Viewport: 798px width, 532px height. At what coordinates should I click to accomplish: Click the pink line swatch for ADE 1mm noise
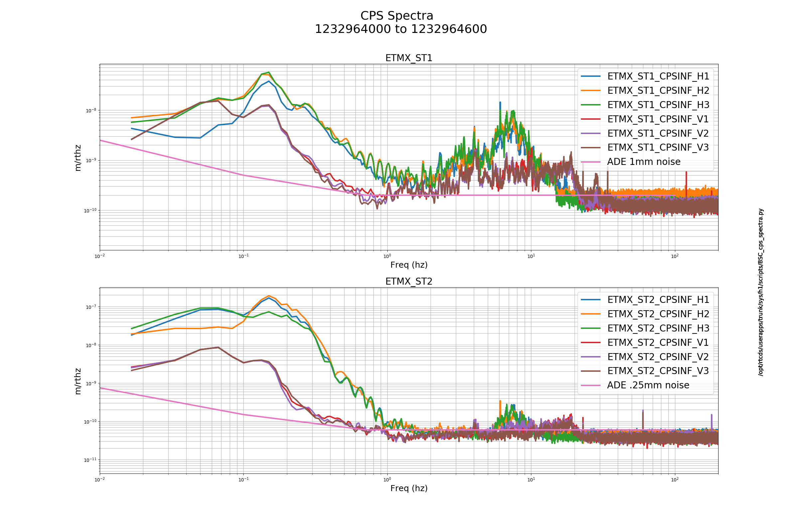[x=591, y=162]
